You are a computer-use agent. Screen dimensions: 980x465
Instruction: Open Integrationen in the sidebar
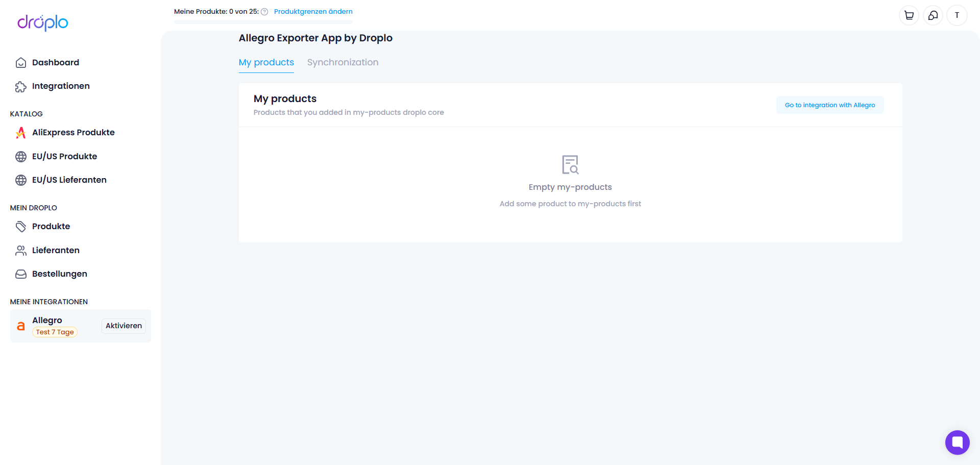(61, 86)
